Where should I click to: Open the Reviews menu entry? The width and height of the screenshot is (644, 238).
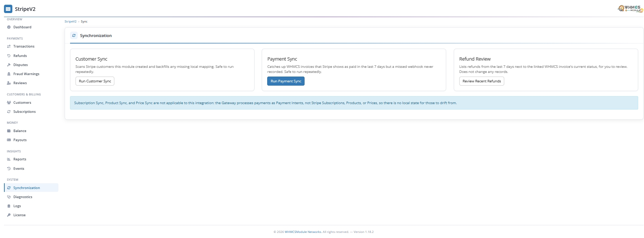click(x=31, y=83)
